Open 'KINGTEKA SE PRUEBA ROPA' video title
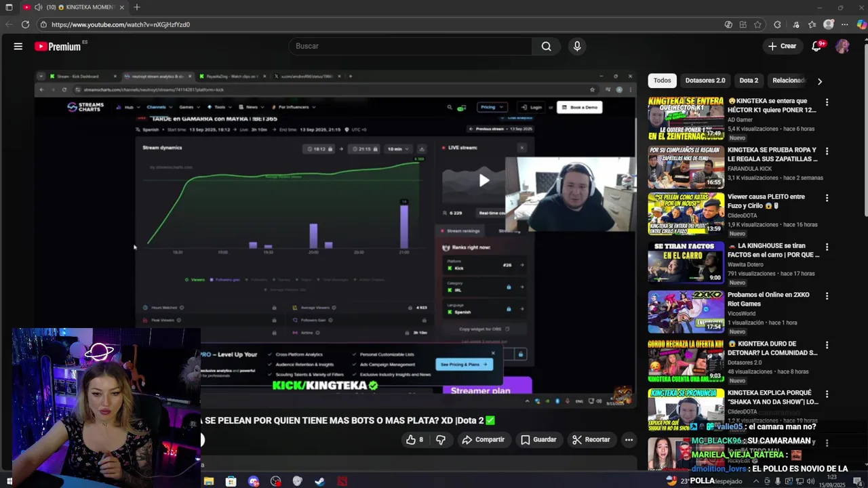 point(772,155)
